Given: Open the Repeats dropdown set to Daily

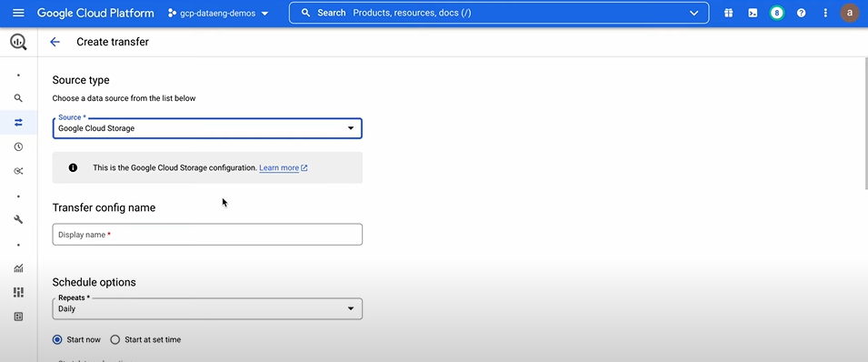Looking at the screenshot, I should click(x=207, y=308).
